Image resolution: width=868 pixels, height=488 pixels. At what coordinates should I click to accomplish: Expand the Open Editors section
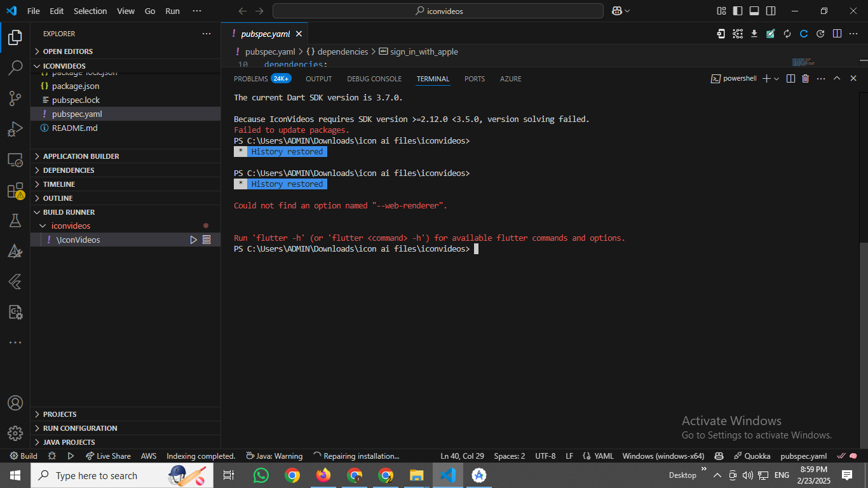click(x=126, y=51)
